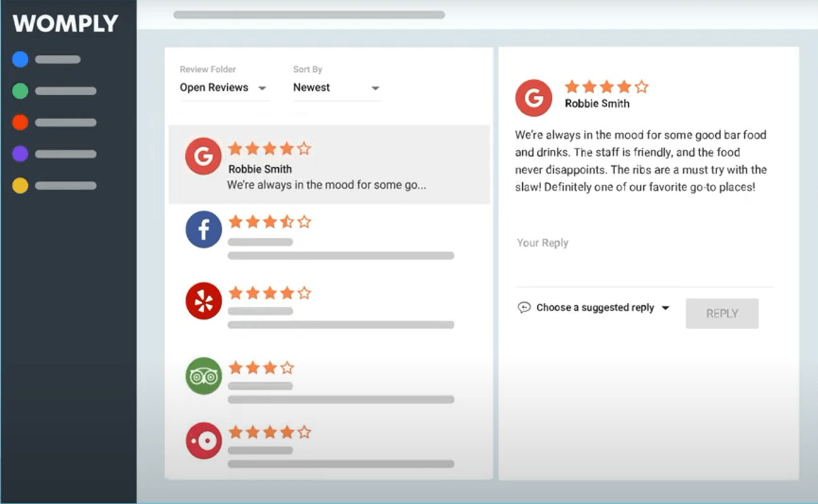Click the Review Folder label

(x=208, y=69)
